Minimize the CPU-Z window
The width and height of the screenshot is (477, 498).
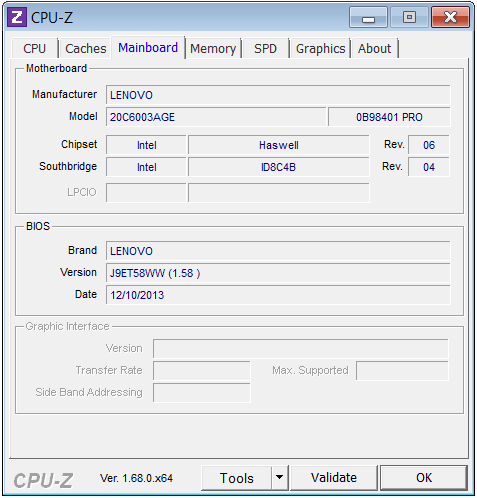coord(368,17)
